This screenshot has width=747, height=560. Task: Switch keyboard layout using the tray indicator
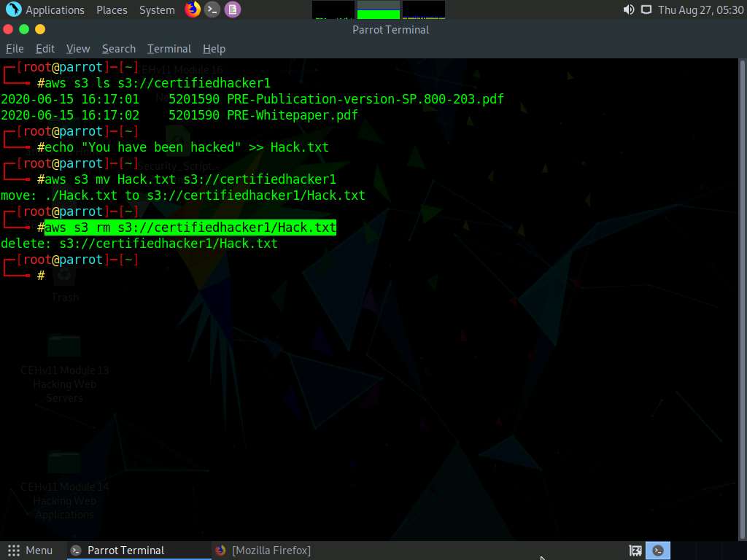coord(635,550)
